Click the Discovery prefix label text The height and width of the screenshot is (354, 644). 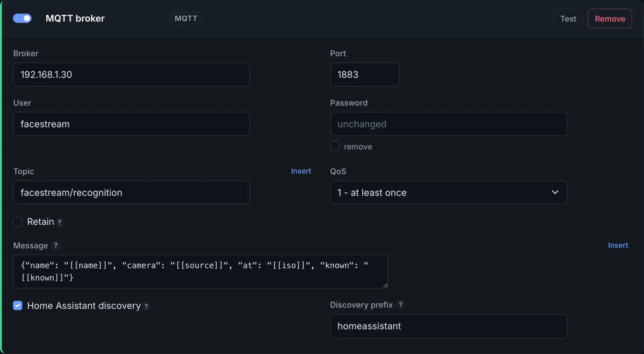tap(361, 305)
